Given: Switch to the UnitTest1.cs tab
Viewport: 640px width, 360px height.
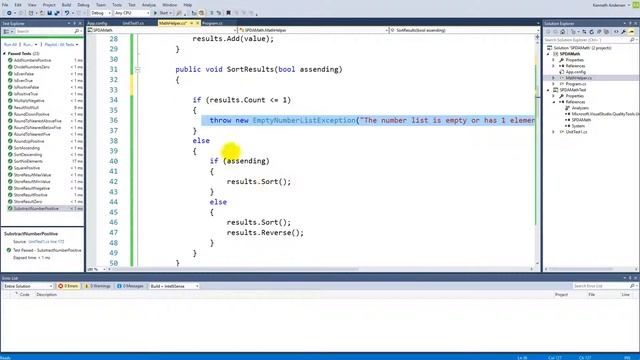Looking at the screenshot, I should click(x=133, y=23).
